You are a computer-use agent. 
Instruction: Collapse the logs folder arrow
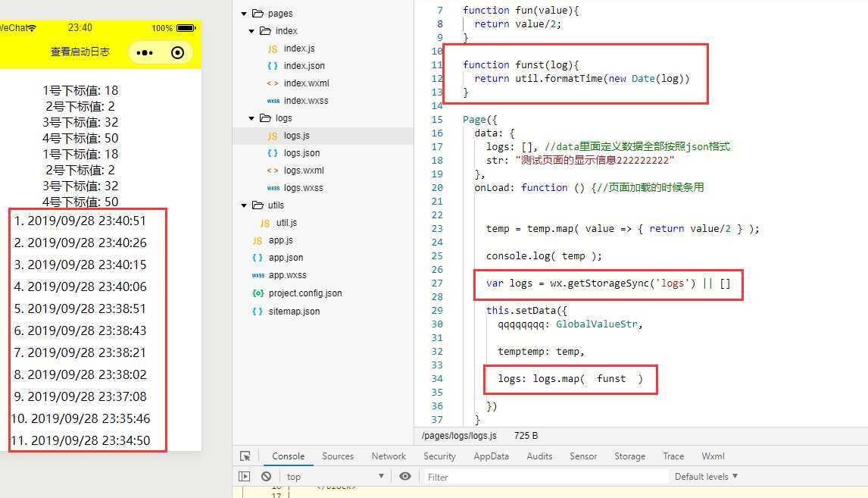tap(251, 118)
